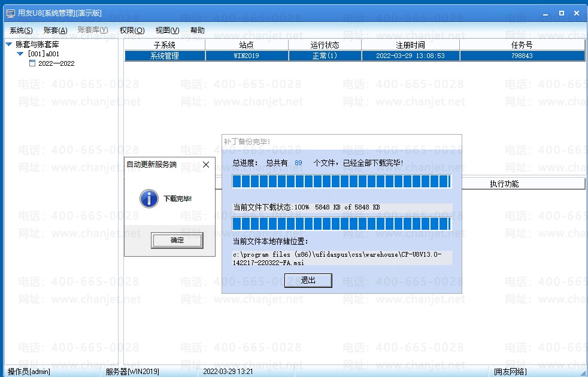Collapse the 账套与账套库 tree root
Viewport: 588px width, 377px height.
pos(9,44)
